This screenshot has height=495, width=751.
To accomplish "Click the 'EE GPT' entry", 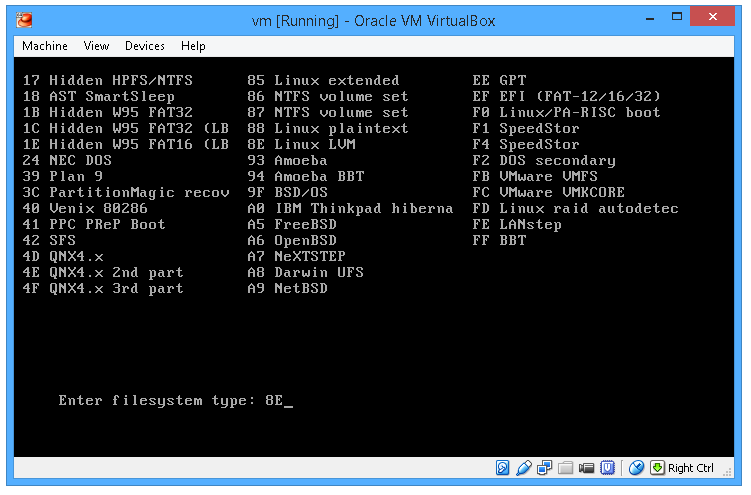I will click(499, 80).
